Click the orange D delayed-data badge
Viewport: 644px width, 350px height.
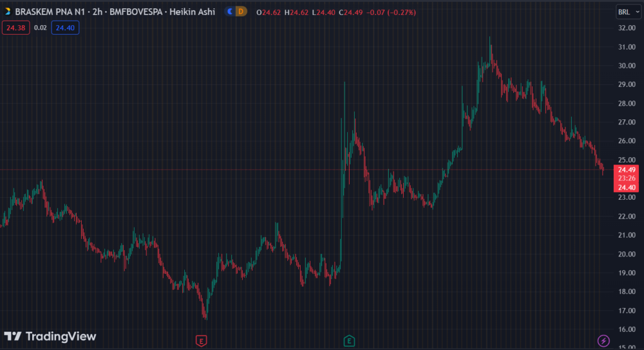(x=241, y=11)
